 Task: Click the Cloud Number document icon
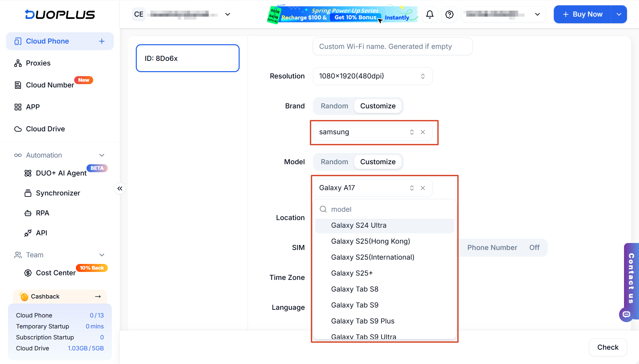click(18, 85)
